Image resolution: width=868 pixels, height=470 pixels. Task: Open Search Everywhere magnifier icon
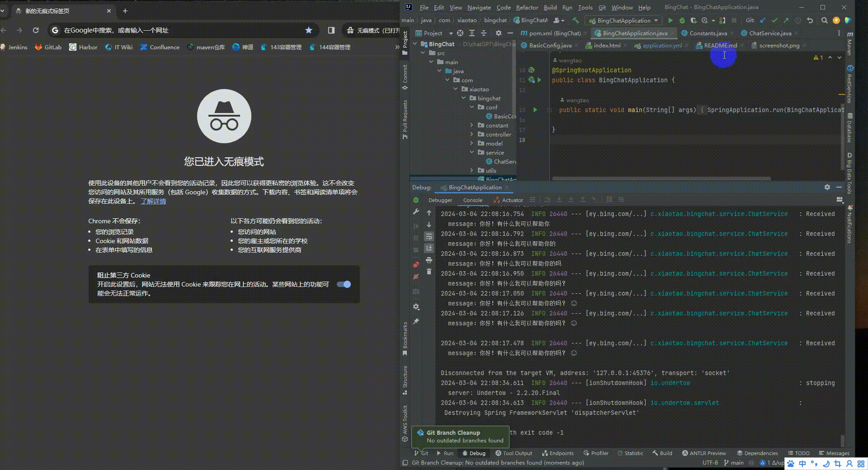pyautogui.click(x=825, y=20)
